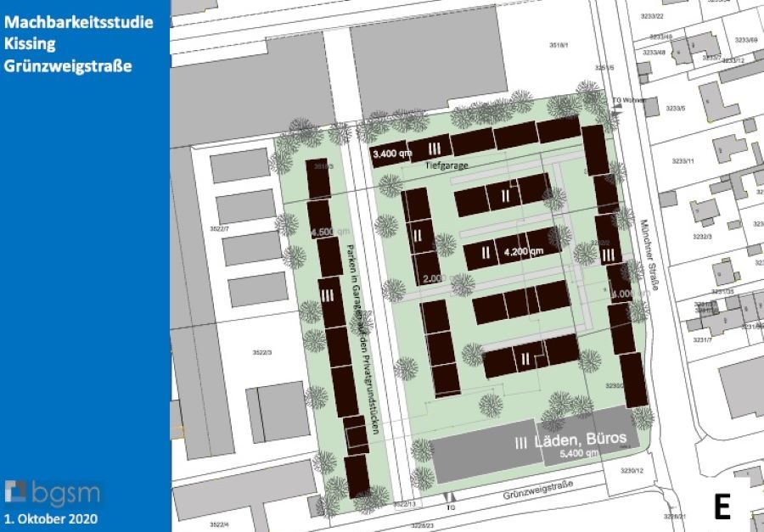The width and height of the screenshot is (764, 532).
Task: Click the "Tiefgarage" label
Action: [x=447, y=165]
